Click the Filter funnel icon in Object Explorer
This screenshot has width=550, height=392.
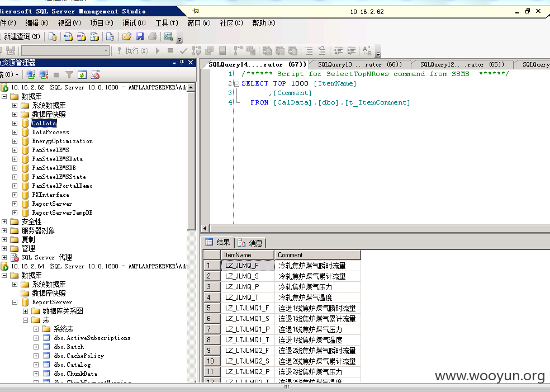[x=69, y=74]
